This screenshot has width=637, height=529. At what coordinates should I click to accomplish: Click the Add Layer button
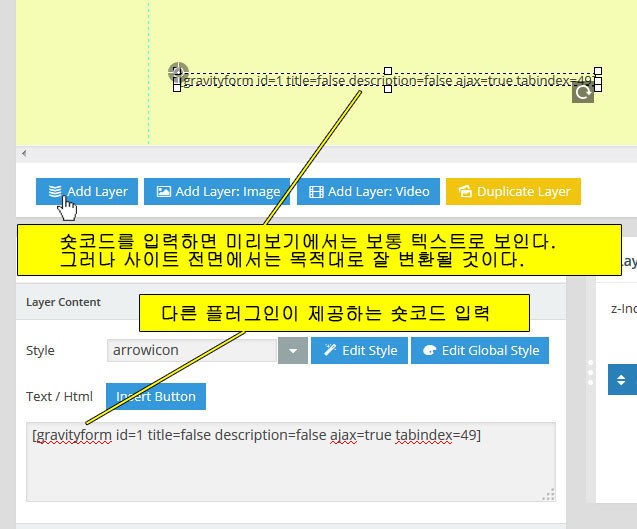(x=87, y=192)
